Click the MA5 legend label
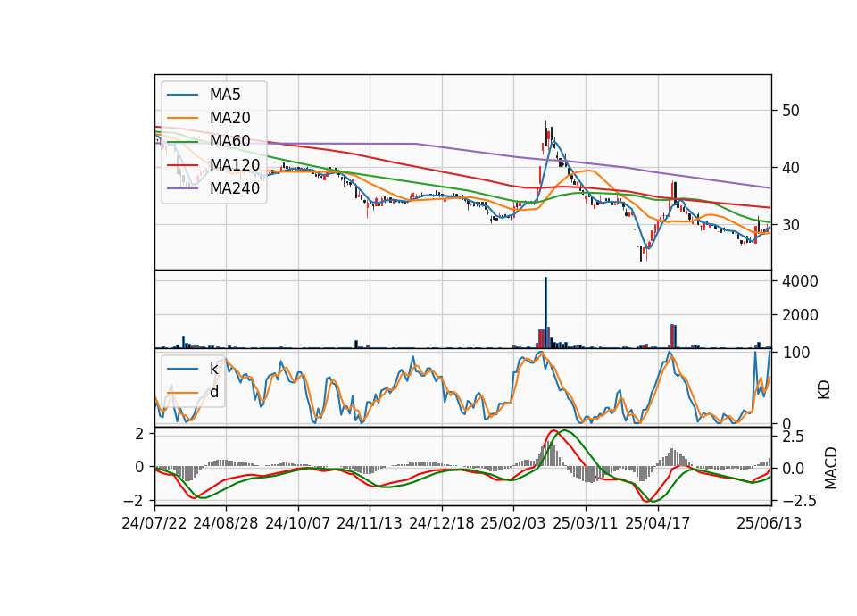Viewport: 857px width, 616px height. point(225,95)
